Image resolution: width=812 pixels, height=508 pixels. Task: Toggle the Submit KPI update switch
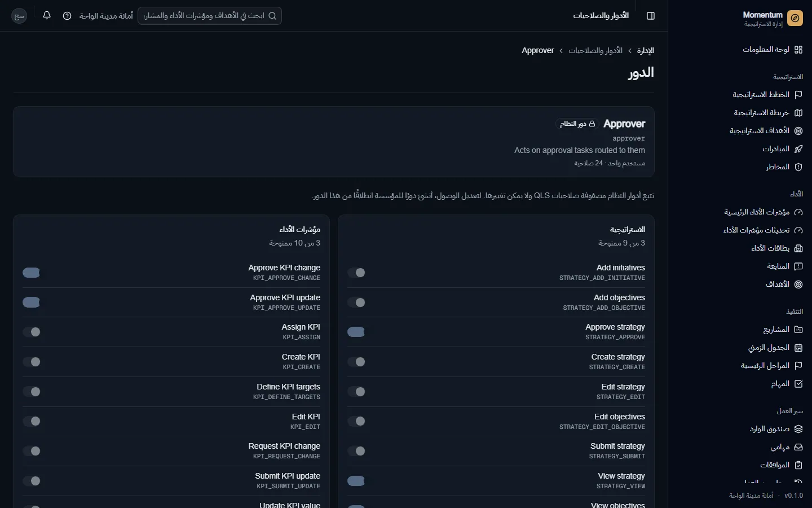(32, 481)
